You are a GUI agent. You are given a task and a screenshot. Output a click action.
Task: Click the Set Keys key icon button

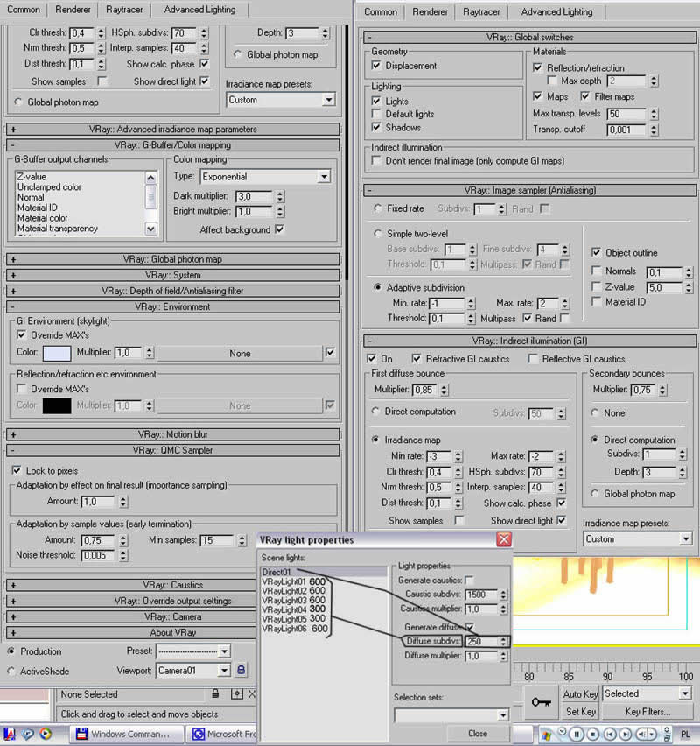[x=541, y=702]
